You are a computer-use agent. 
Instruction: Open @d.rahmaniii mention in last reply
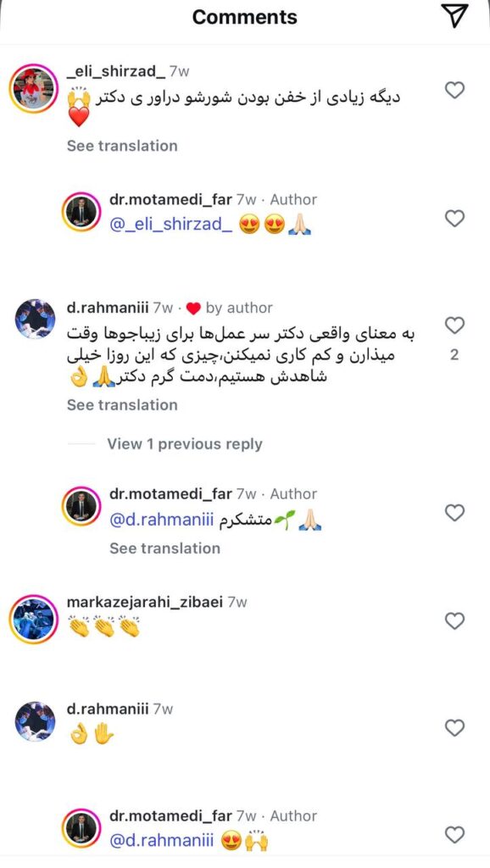coord(162,841)
